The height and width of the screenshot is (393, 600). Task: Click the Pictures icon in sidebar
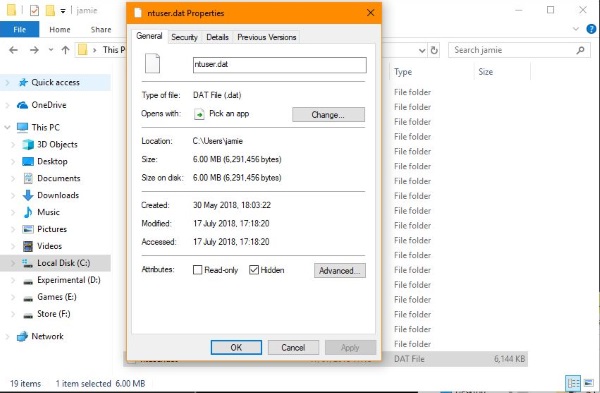tap(28, 229)
